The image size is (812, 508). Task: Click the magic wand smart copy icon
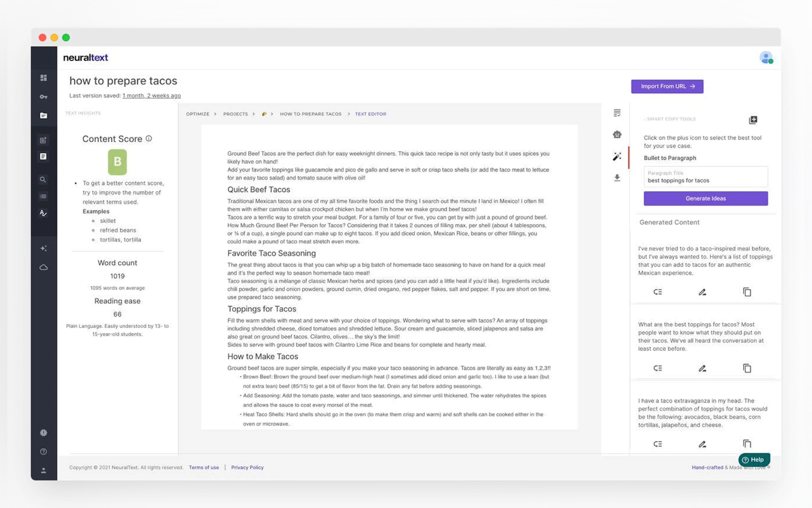coord(617,156)
